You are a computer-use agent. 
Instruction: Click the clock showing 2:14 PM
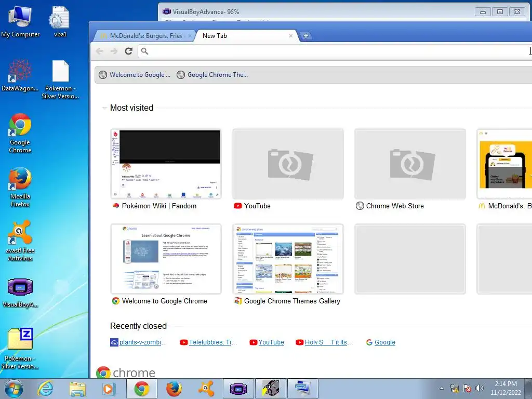[506, 389]
